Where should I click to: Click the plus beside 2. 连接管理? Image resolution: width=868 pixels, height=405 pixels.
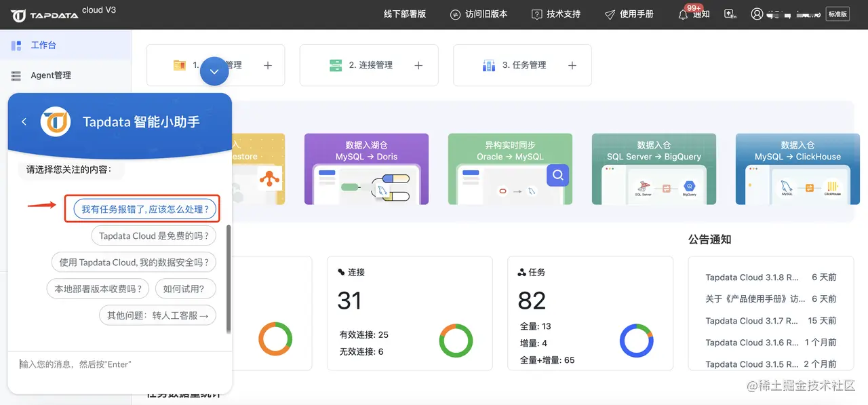[x=418, y=66]
